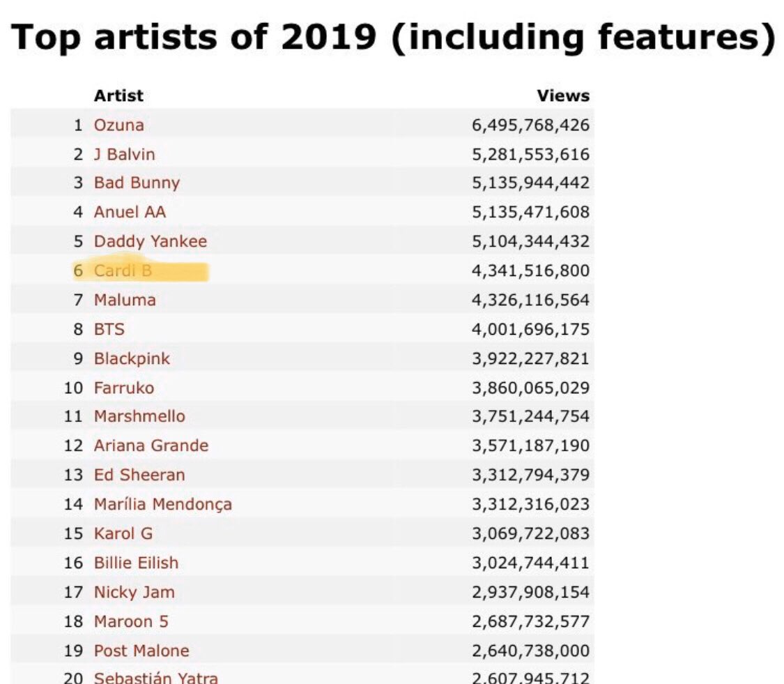This screenshot has height=684, width=784.
Task: Select the Marília Mendonça link
Action: click(163, 504)
